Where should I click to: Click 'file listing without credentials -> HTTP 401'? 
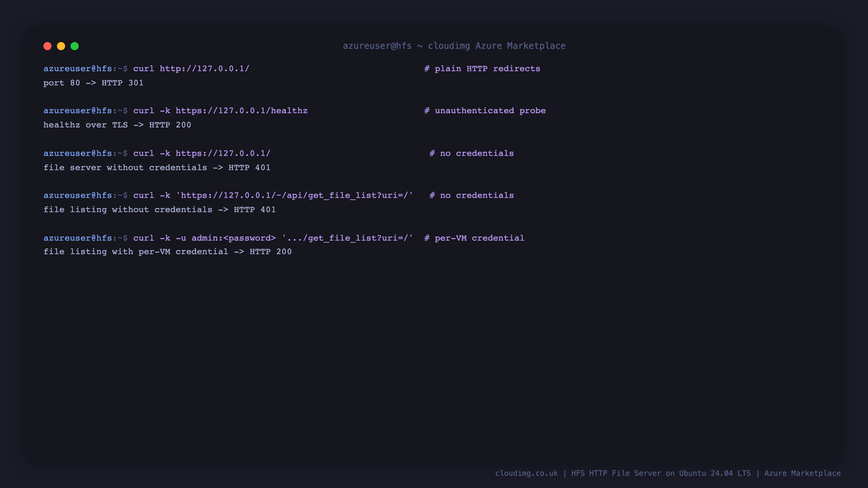pos(159,209)
